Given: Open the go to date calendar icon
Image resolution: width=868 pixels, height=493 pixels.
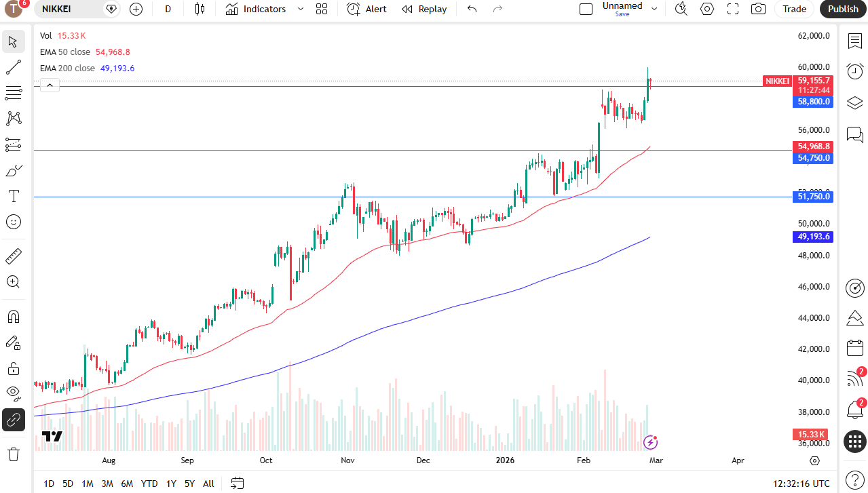Looking at the screenshot, I should pos(238,484).
